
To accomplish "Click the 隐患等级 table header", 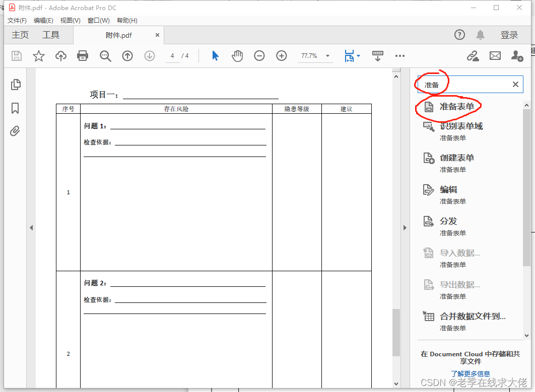I will pos(297,109).
